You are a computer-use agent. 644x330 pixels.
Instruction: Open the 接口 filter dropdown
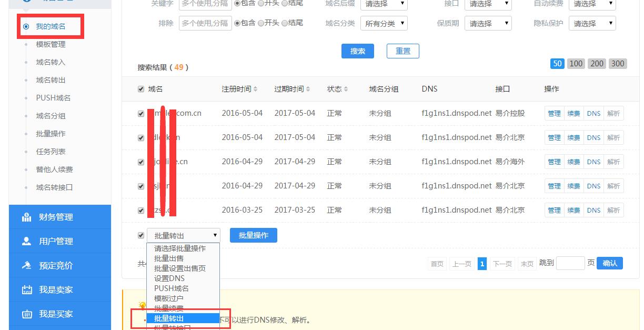point(488,4)
